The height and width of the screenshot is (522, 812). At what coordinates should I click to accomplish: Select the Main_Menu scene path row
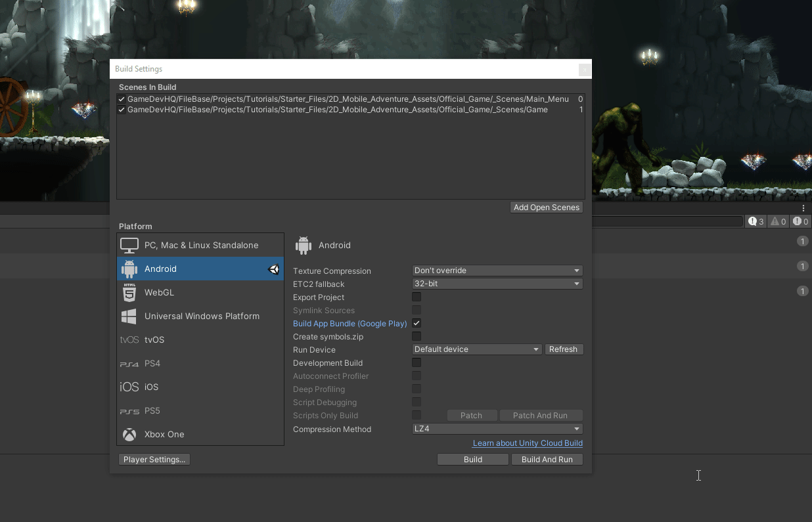pos(351,99)
